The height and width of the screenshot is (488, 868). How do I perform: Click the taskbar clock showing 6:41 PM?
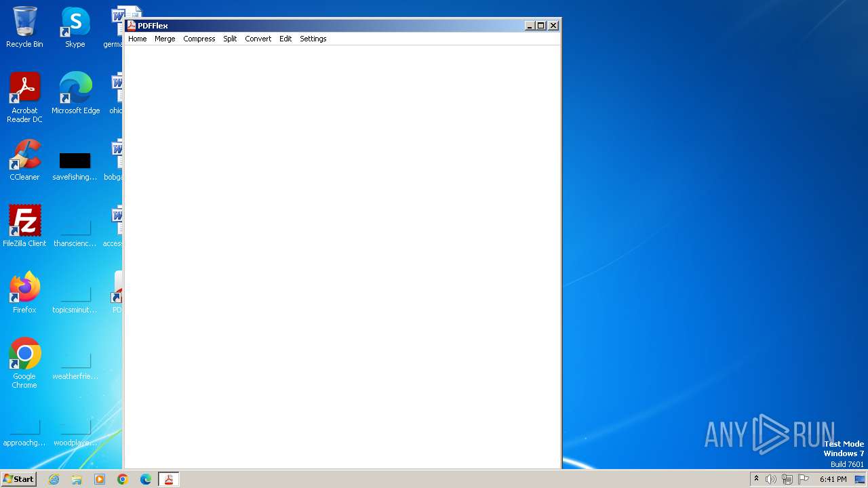point(833,479)
